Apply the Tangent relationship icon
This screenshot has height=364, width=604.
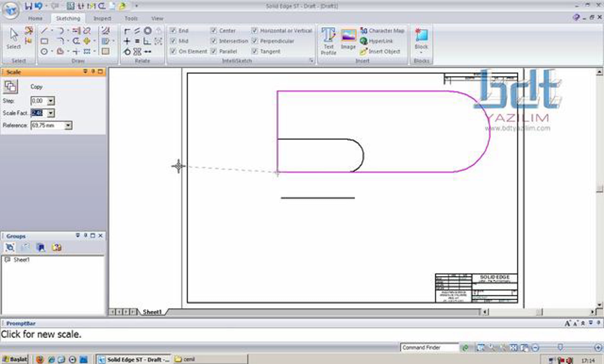tap(127, 52)
